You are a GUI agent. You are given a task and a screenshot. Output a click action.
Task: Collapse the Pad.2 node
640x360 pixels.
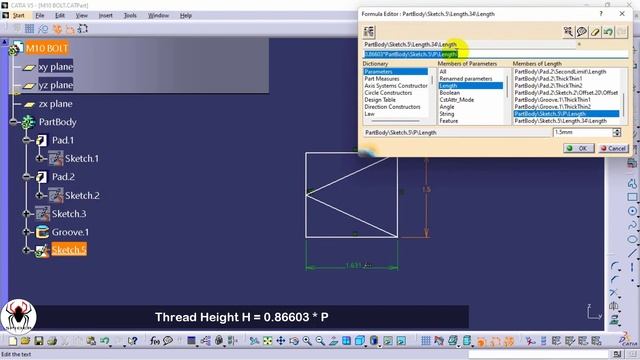(x=27, y=177)
